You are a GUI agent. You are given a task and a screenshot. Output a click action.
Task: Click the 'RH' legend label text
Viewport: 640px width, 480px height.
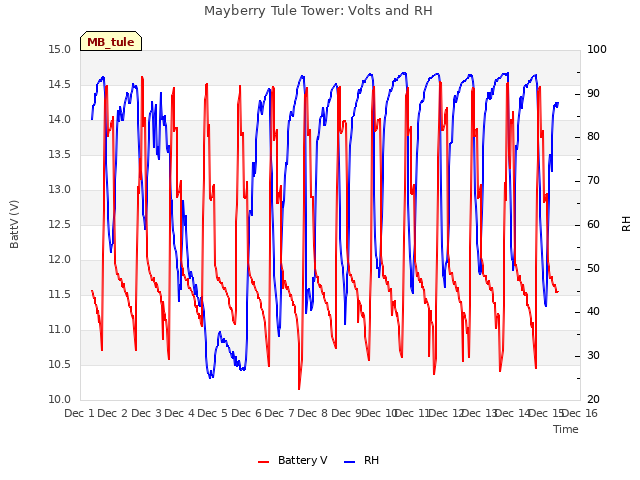[x=371, y=460]
